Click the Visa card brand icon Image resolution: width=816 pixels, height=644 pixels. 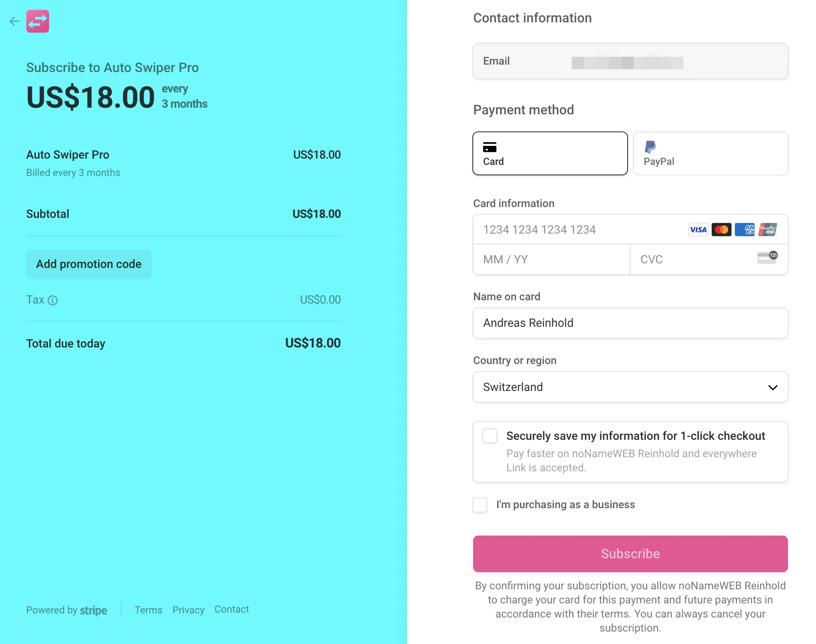click(x=698, y=229)
